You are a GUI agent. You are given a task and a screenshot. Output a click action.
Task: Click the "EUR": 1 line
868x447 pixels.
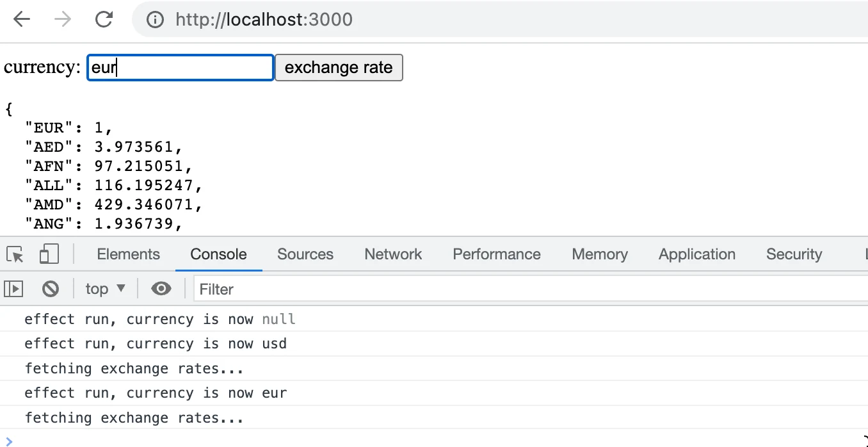click(x=69, y=128)
